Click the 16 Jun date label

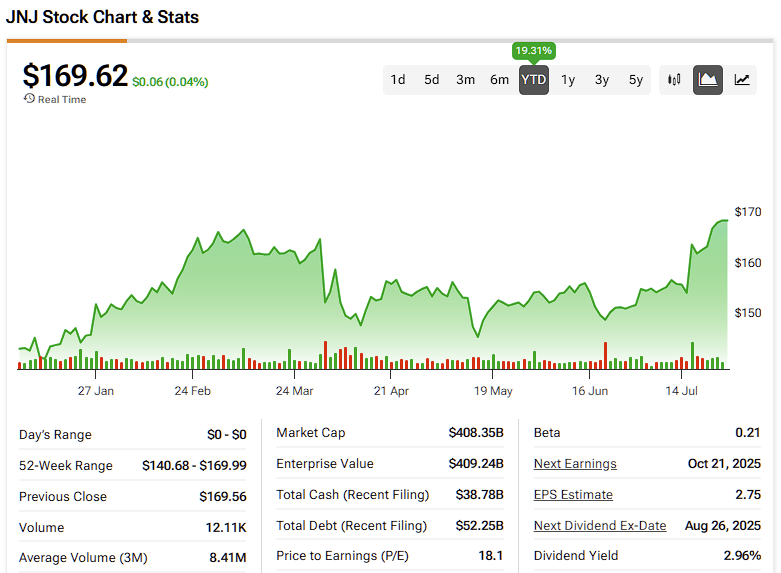click(590, 391)
